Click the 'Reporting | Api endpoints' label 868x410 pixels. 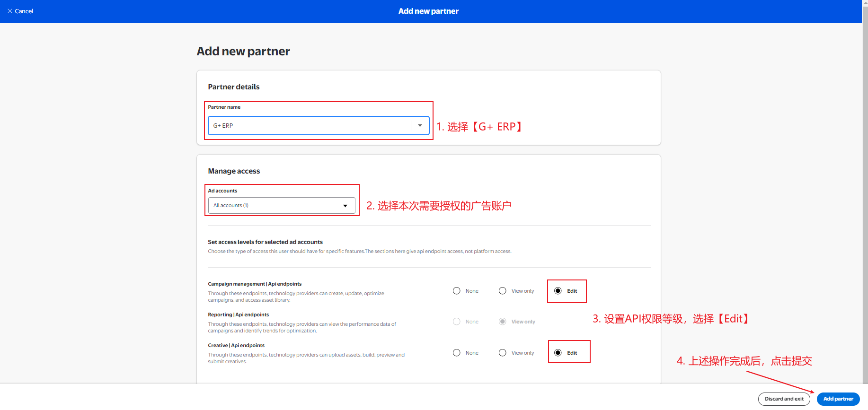click(x=238, y=314)
